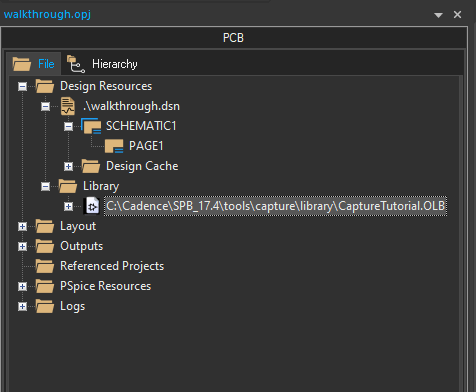
Task: Click the PSpice Resources folder icon
Action: pyautogui.click(x=45, y=286)
